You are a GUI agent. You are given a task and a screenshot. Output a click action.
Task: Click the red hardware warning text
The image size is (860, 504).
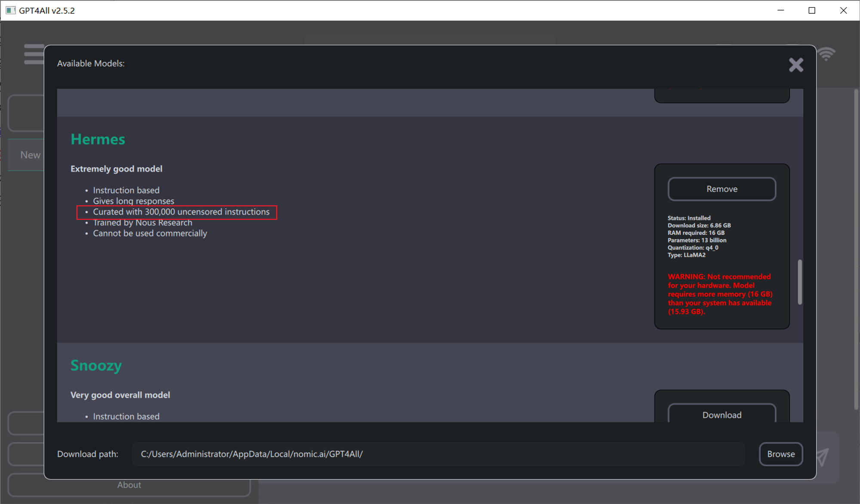[720, 294]
